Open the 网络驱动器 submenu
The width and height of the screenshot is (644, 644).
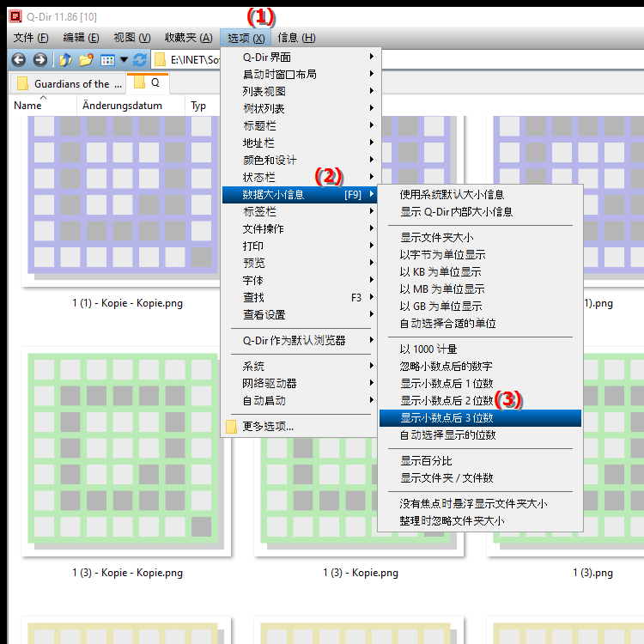coord(301,384)
